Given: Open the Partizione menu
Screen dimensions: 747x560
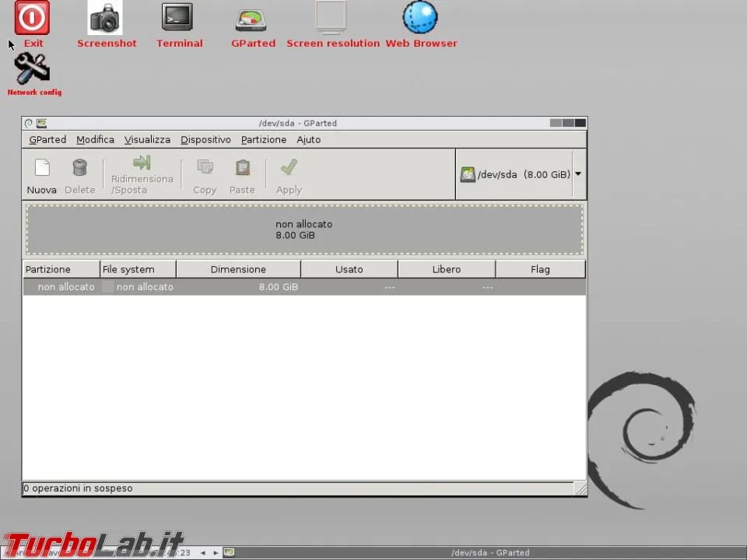Looking at the screenshot, I should pos(264,139).
